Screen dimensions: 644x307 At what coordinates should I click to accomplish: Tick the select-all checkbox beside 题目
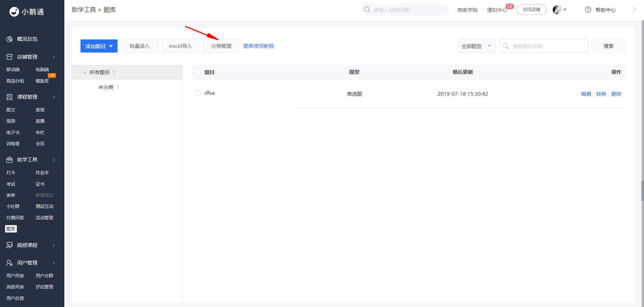pos(198,72)
